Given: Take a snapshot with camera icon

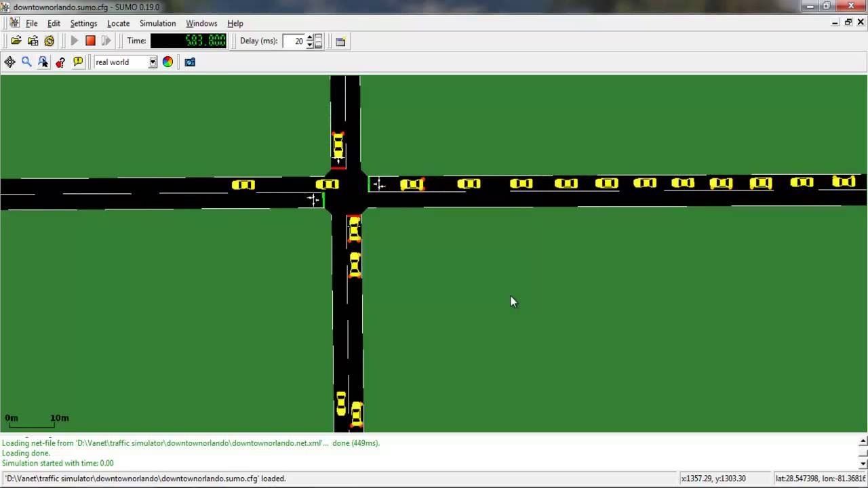Looking at the screenshot, I should click(x=190, y=62).
